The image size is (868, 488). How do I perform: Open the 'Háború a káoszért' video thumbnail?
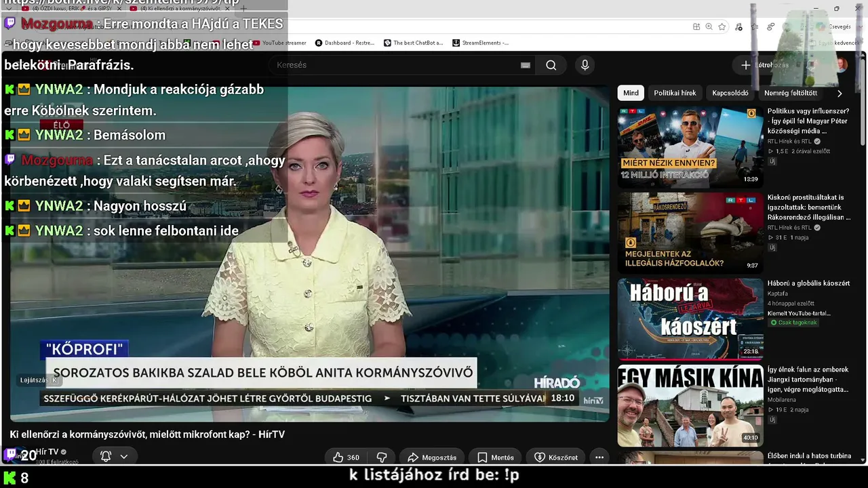tap(690, 319)
